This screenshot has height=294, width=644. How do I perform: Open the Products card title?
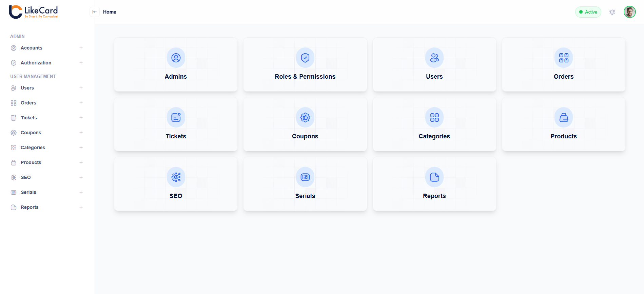point(563,136)
